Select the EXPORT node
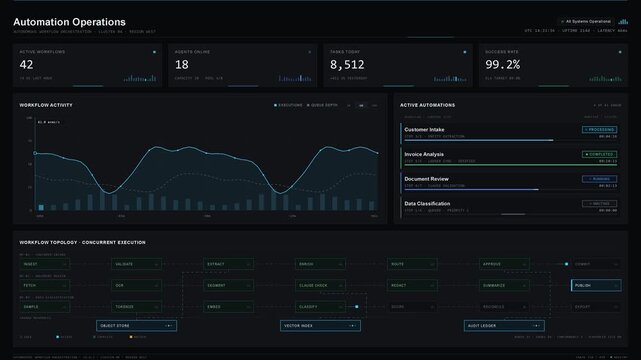Screen dimensions: 641x360 (596, 306)
